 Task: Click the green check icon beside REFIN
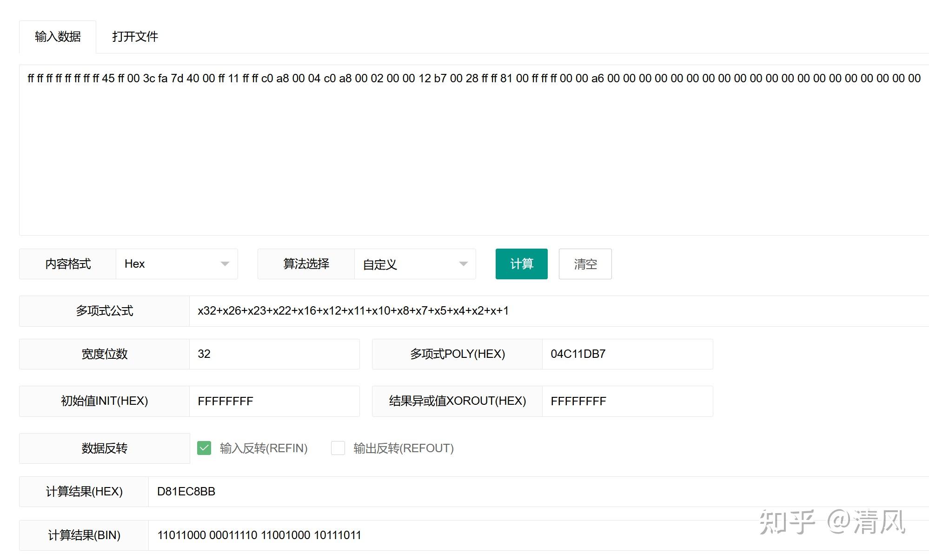205,448
